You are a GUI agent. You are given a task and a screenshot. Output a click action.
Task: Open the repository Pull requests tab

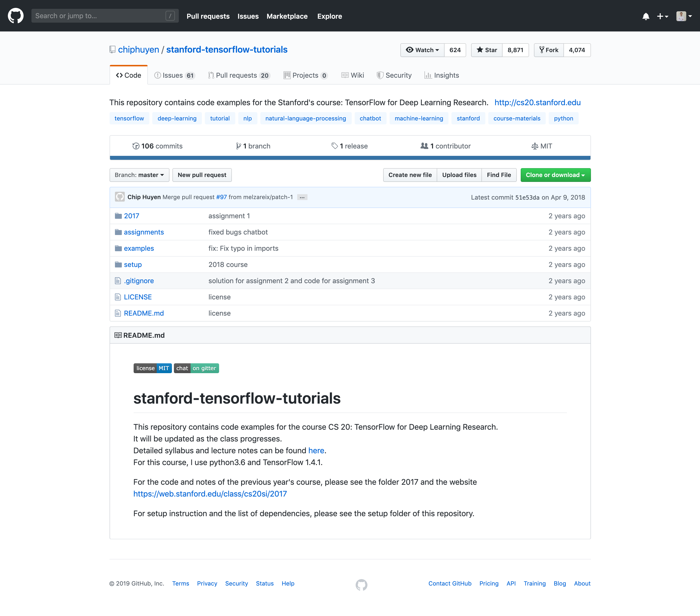click(239, 75)
